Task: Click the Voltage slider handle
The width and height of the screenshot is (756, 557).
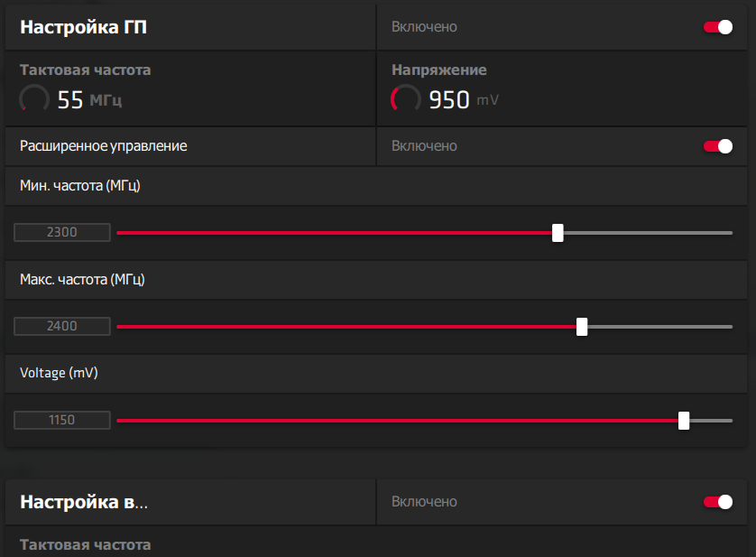Action: (684, 421)
